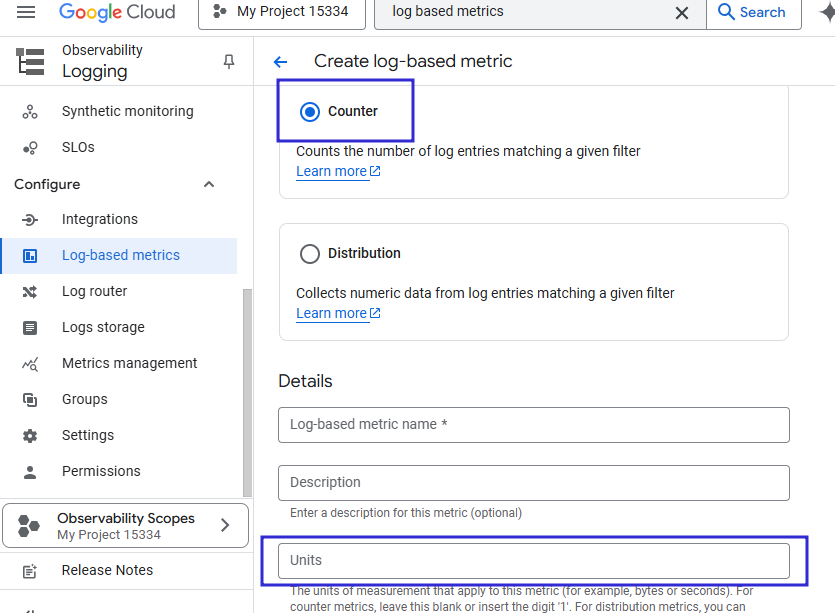Open Groups in the sidebar
Image resolution: width=835 pixels, height=613 pixels.
(x=85, y=399)
